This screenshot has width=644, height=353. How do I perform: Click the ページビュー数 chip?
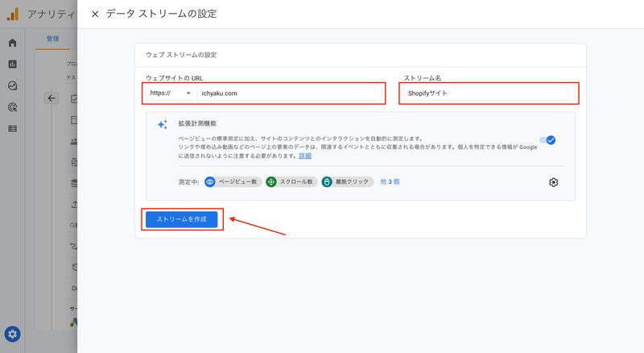233,182
